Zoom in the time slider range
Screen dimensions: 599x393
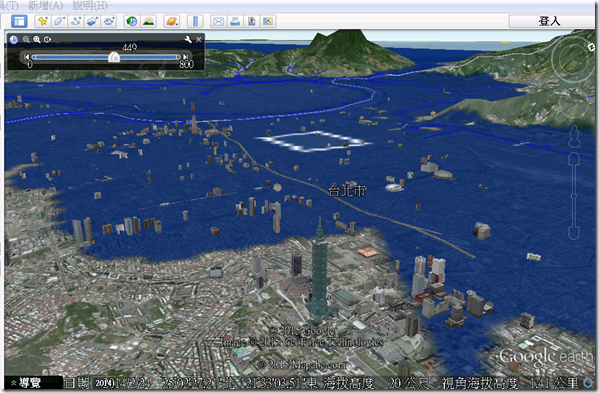[37, 39]
